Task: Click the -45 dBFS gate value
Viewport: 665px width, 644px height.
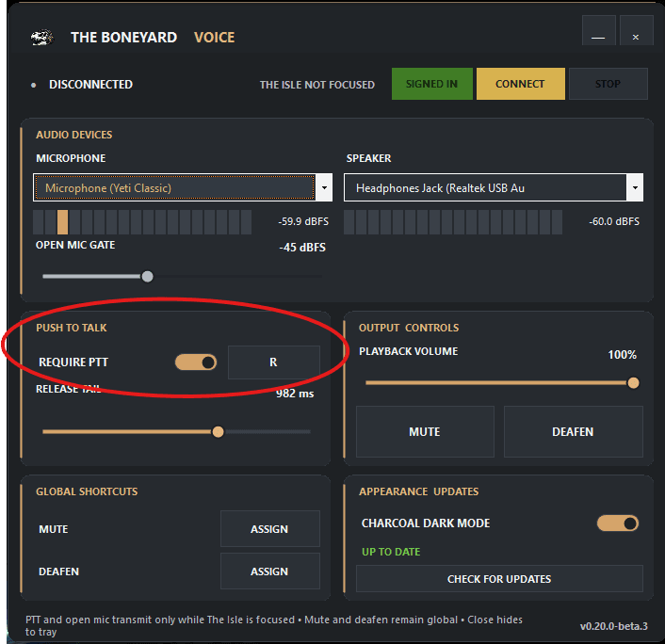Action: (302, 248)
